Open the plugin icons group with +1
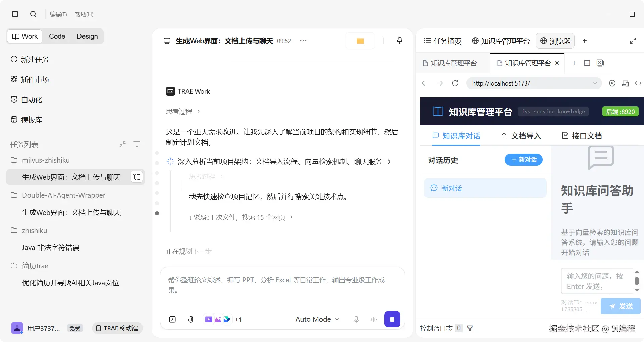 click(x=223, y=319)
